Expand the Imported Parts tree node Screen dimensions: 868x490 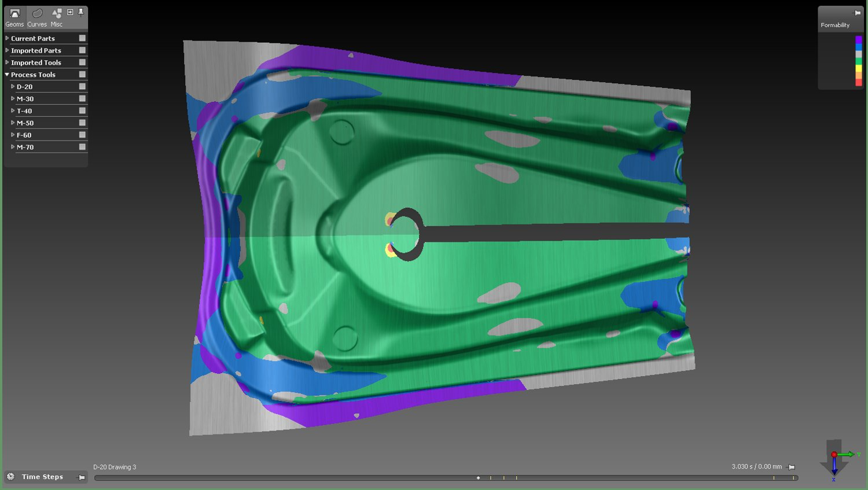click(7, 50)
